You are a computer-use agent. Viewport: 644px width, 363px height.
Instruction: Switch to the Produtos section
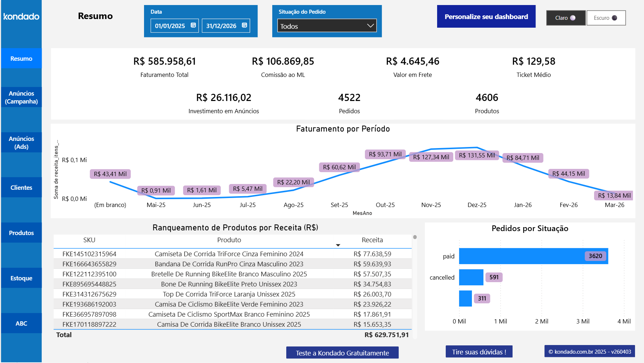[21, 233]
